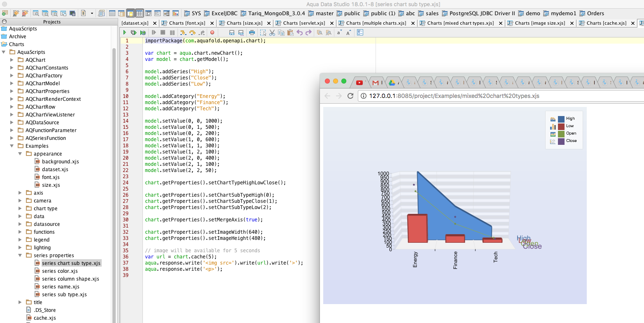The height and width of the screenshot is (323, 644).
Task: Click the Select All dashed-box icon
Action: tap(263, 33)
